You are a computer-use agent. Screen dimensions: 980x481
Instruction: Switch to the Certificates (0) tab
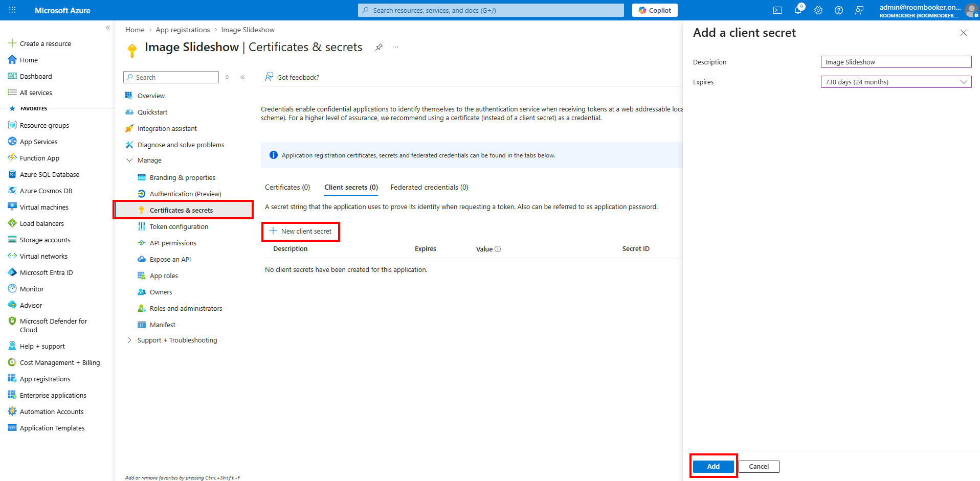click(x=287, y=187)
